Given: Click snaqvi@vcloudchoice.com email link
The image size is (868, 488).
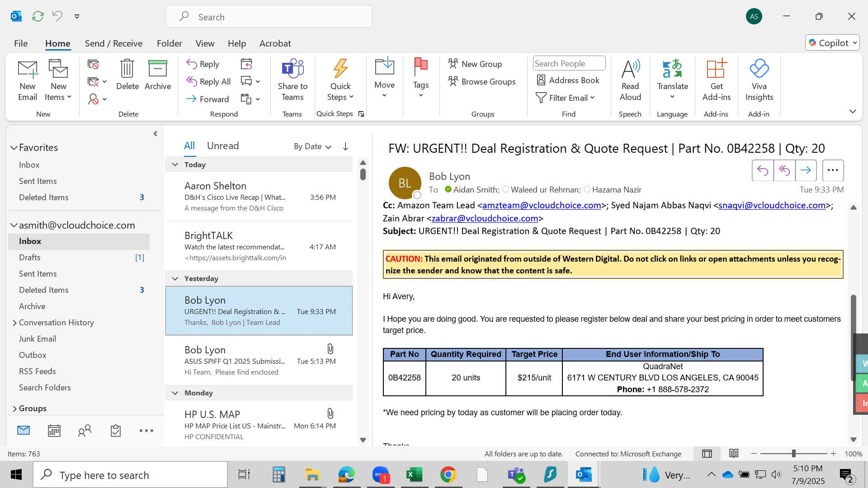Looking at the screenshot, I should [x=772, y=205].
